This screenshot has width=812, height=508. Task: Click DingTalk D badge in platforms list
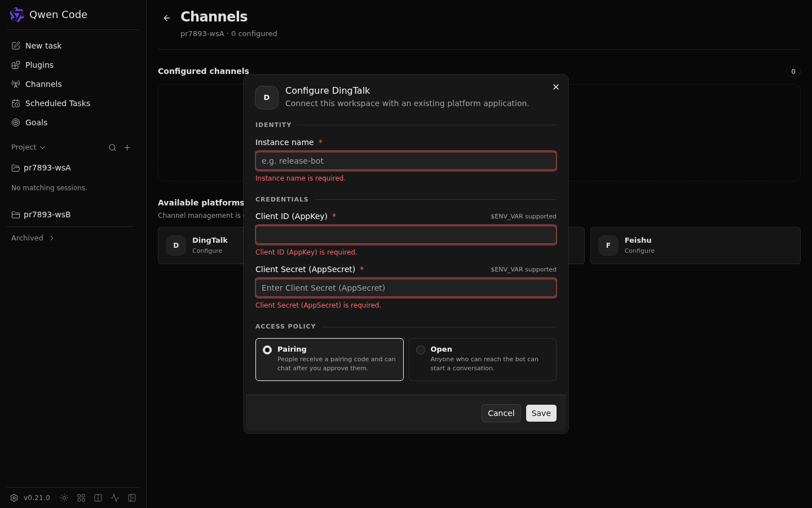click(176, 246)
